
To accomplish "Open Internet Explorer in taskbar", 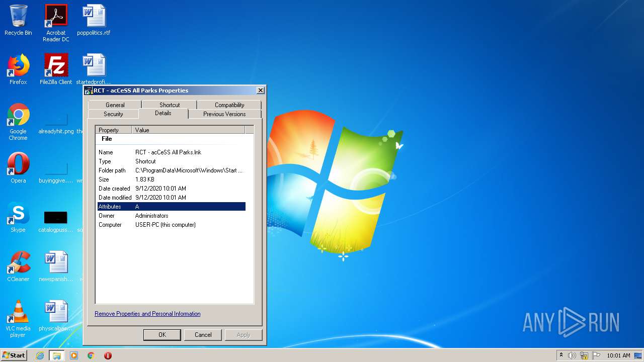I will [x=40, y=355].
